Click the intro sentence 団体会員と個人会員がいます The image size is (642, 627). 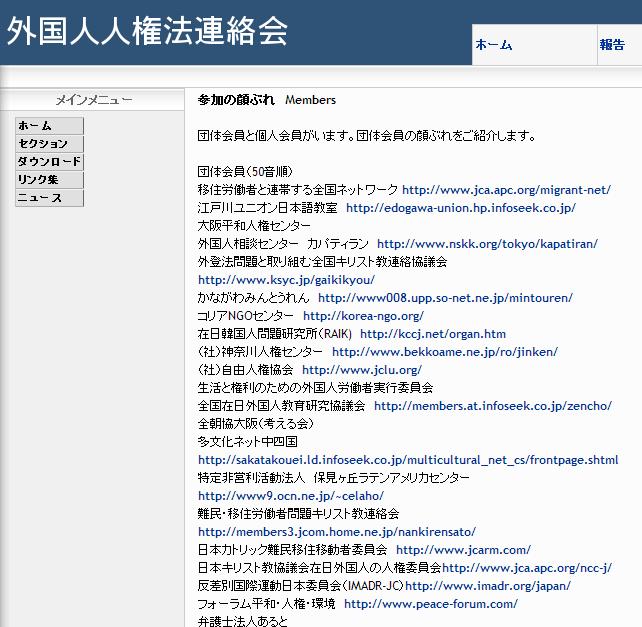(x=276, y=136)
